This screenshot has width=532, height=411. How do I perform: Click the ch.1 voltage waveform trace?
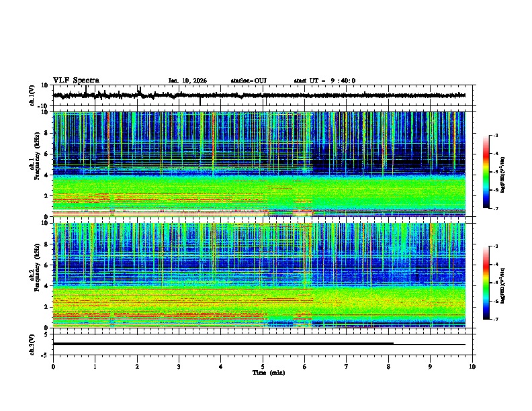259,95
